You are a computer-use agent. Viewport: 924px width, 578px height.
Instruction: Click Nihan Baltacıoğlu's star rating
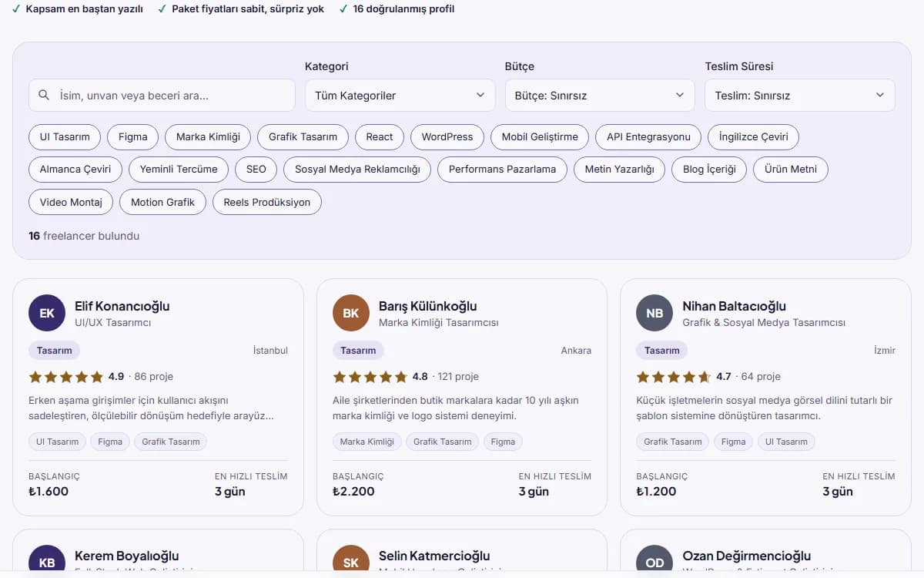[x=673, y=377]
